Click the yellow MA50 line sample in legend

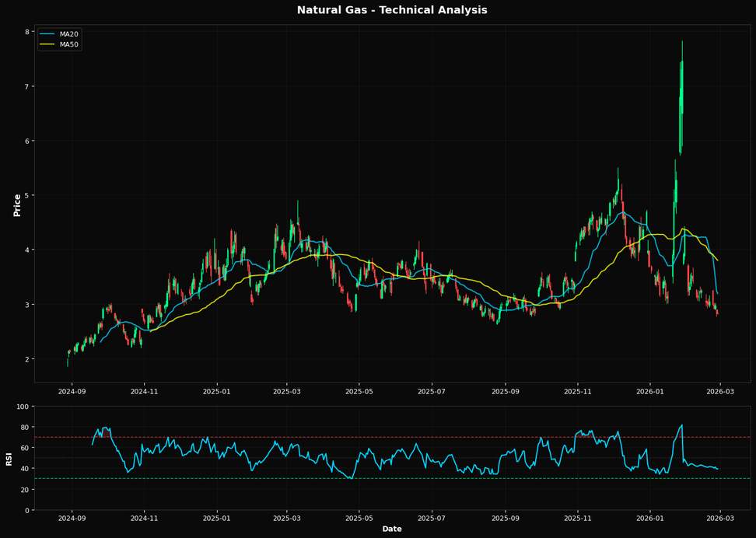47,45
